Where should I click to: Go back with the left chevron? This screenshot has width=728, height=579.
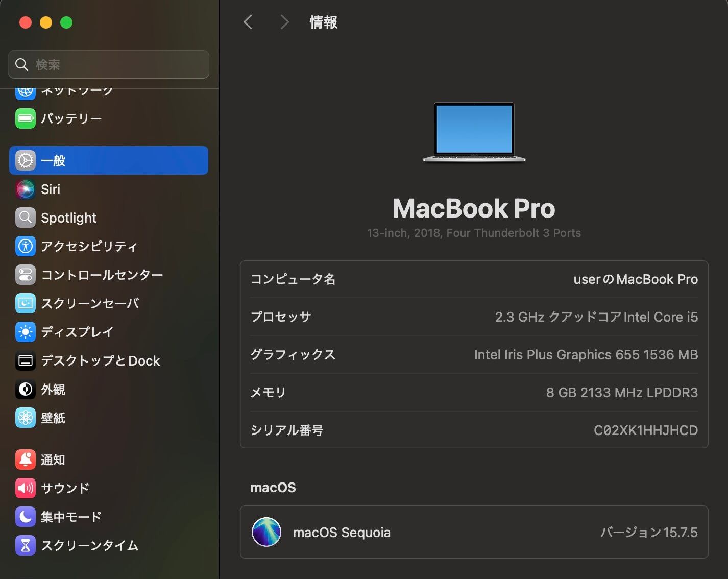tap(248, 22)
